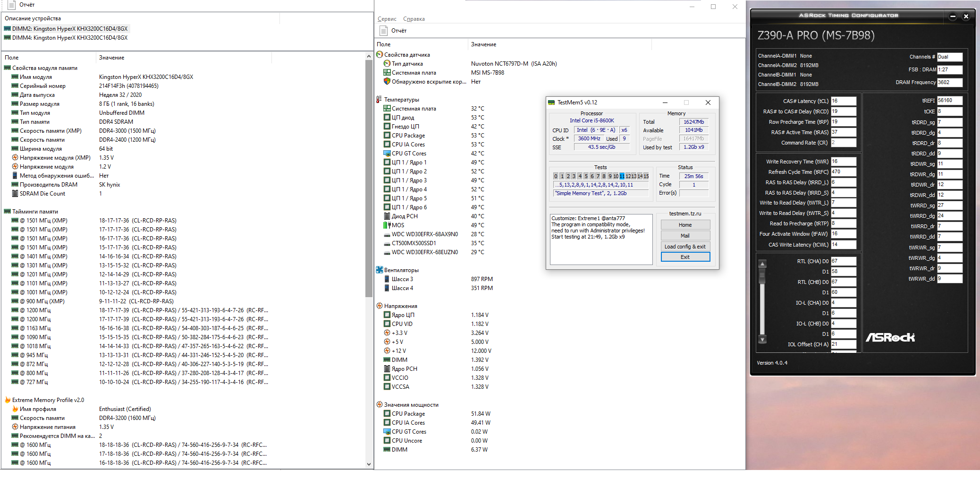Click the WDC WD30EFRX-68AX9N0 drive icon
Image resolution: width=980 pixels, height=496 pixels.
(387, 234)
